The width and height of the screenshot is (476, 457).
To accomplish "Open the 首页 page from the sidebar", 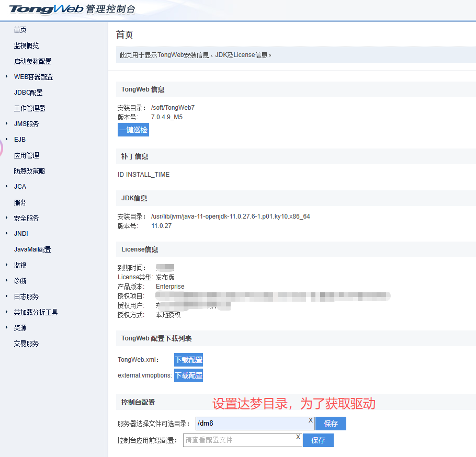I will pyautogui.click(x=20, y=30).
